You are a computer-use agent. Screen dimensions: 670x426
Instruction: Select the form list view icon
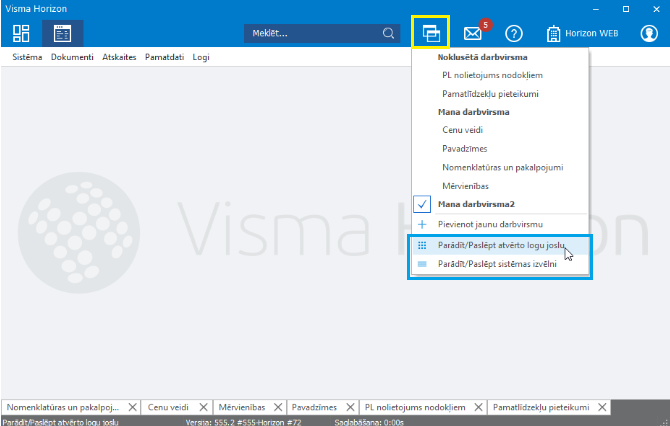click(62, 33)
